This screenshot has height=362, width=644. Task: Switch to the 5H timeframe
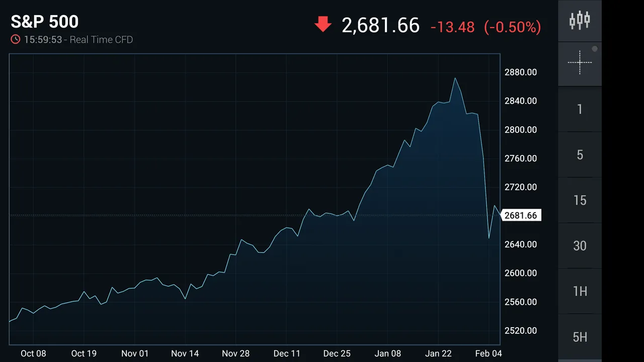click(580, 337)
